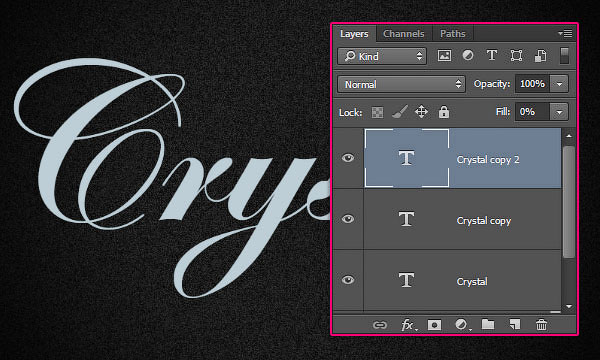Click the Crystal copy type thumbnail
Screen dimensions: 600x360
click(x=406, y=219)
